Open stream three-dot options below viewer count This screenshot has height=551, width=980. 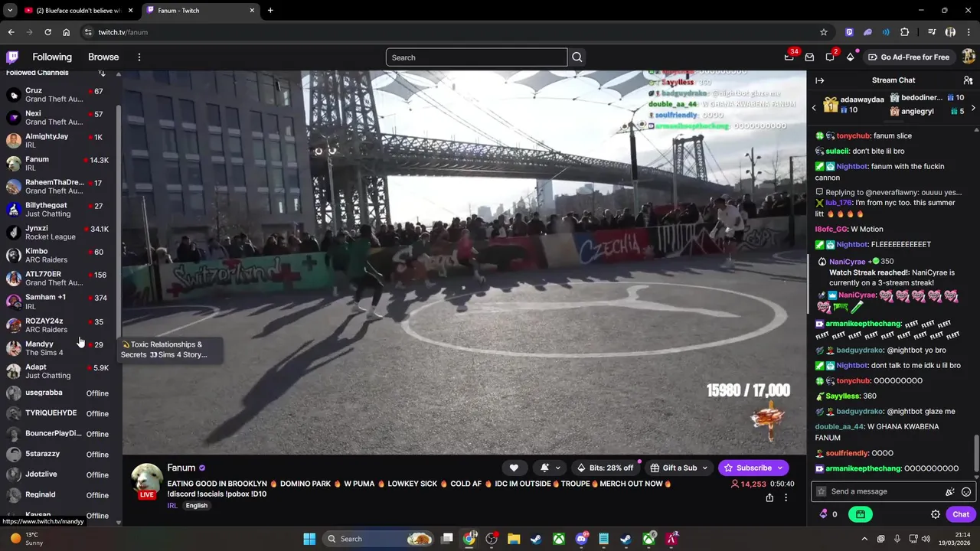pyautogui.click(x=786, y=497)
